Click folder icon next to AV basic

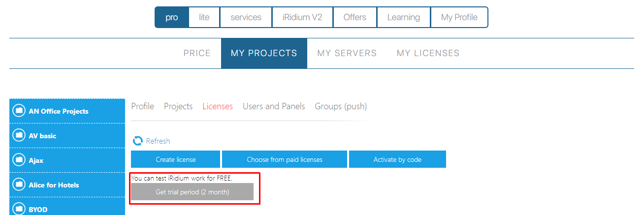click(19, 136)
